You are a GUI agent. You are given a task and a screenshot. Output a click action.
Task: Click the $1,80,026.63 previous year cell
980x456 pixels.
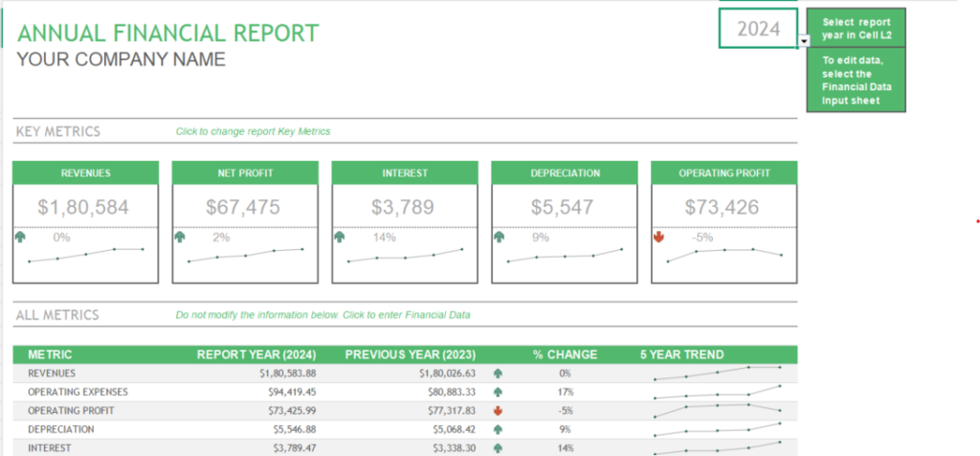click(x=448, y=374)
